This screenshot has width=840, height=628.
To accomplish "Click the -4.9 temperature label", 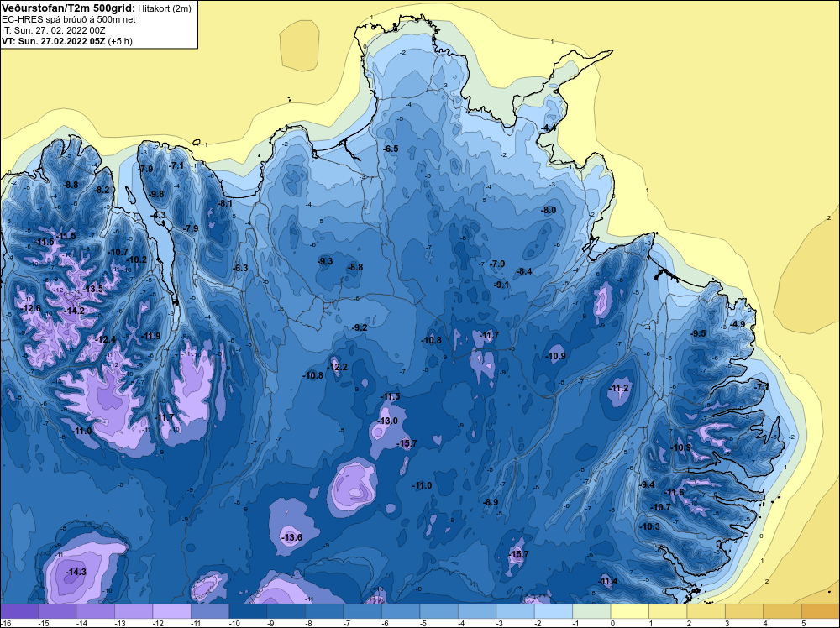I will click(x=738, y=324).
